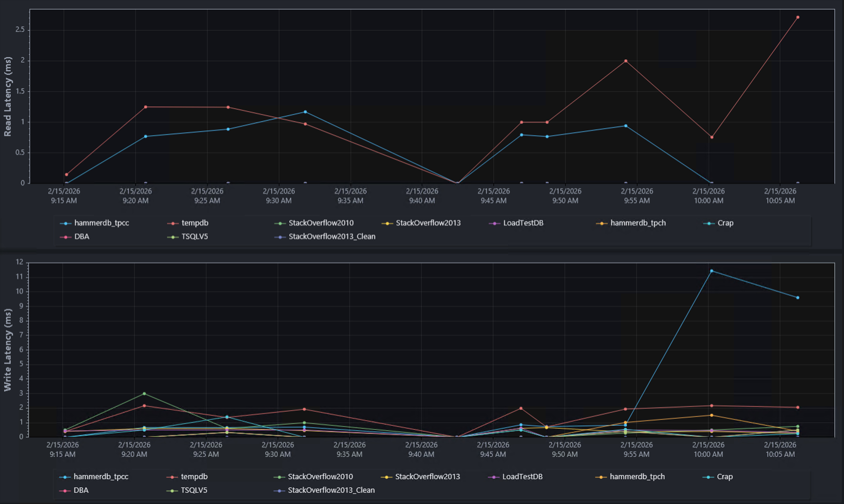
Task: Click DBA legend marker in Read Latency chart
Action: pos(65,237)
